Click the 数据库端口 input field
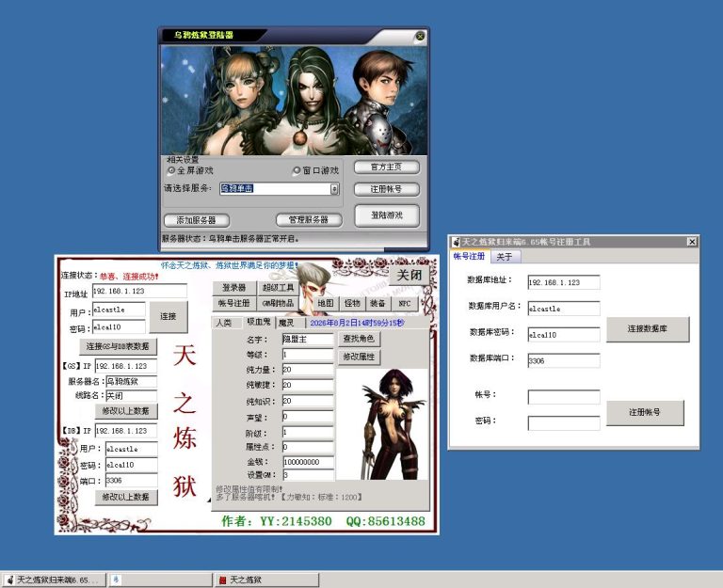Image resolution: width=723 pixels, height=588 pixels. [x=564, y=361]
